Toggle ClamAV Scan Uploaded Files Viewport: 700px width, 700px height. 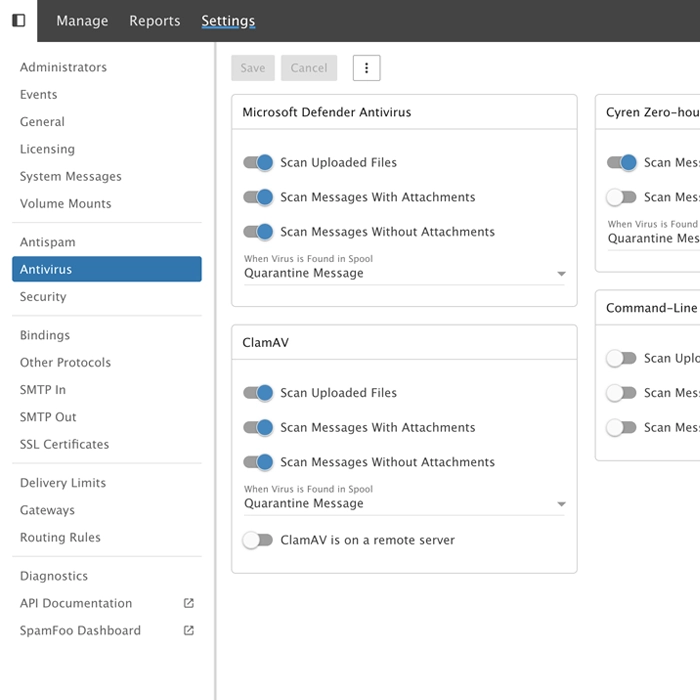[x=258, y=393]
